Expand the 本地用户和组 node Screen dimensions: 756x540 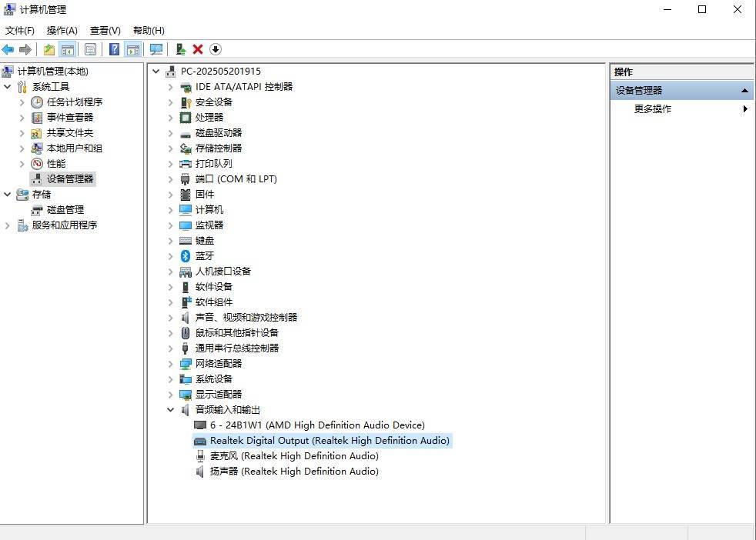22,148
